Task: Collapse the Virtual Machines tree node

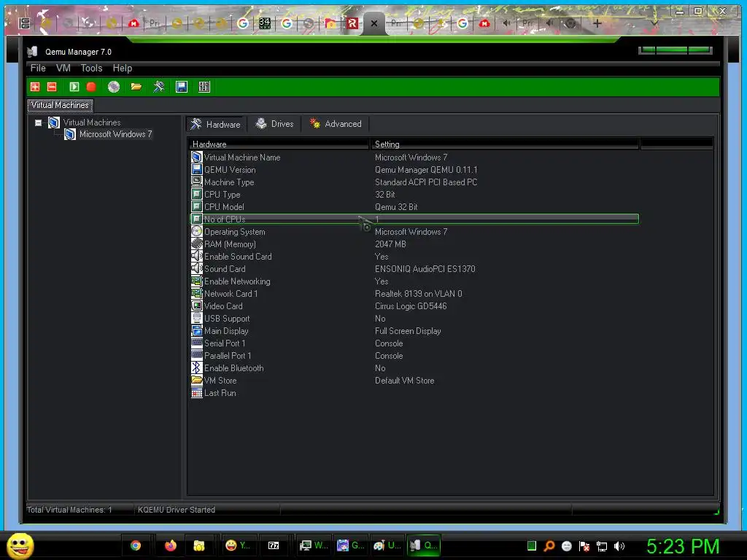Action: pos(38,122)
